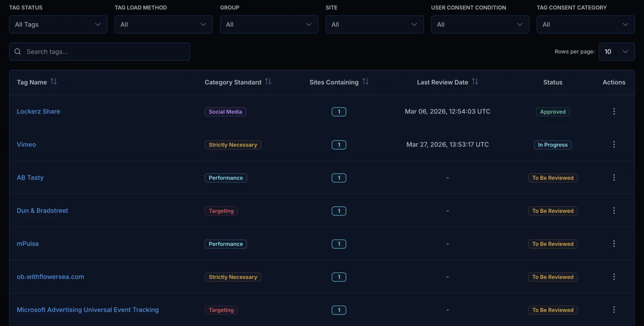
Task: Click sites count badge for Dun & Bradstreet
Action: (339, 211)
